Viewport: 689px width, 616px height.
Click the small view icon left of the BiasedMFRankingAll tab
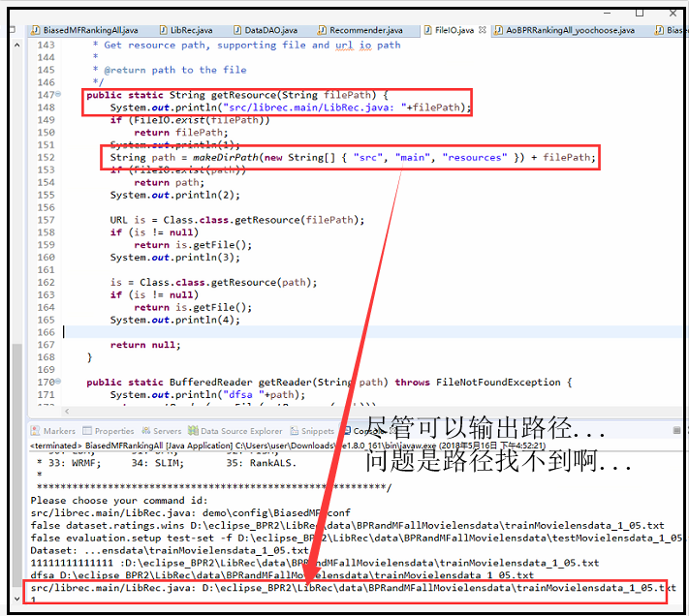[x=13, y=30]
